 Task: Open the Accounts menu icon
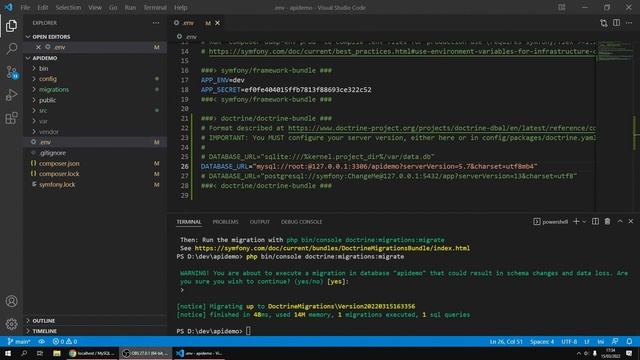pos(11,301)
